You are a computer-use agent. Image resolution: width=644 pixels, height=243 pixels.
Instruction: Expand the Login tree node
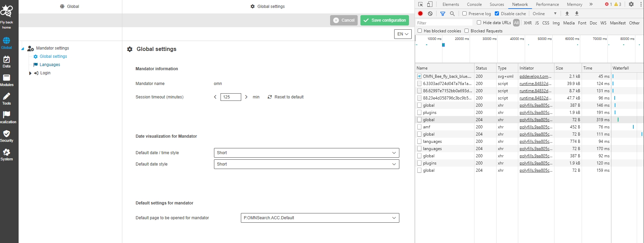pos(30,73)
